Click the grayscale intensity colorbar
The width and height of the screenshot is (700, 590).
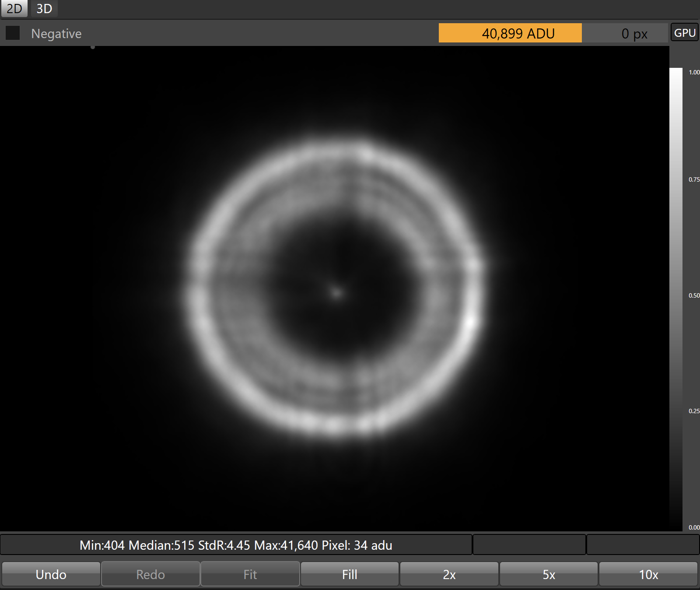click(676, 299)
